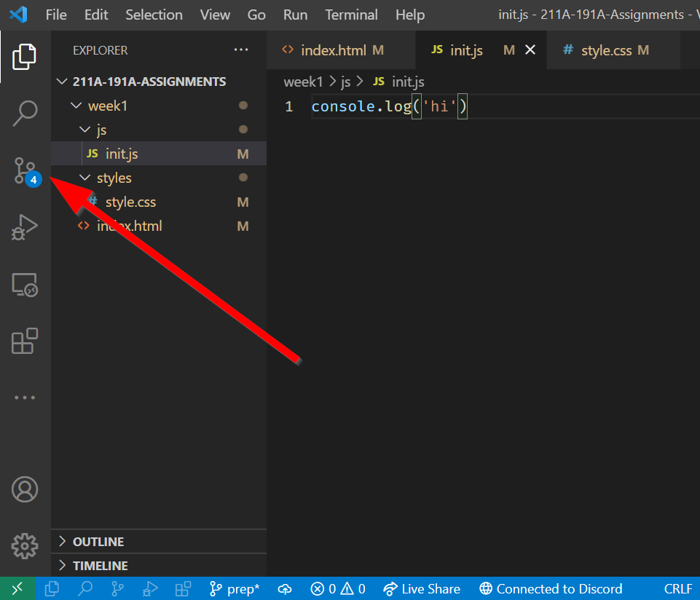This screenshot has height=600, width=700.
Task: Open the Manage settings gear
Action: coord(25,545)
